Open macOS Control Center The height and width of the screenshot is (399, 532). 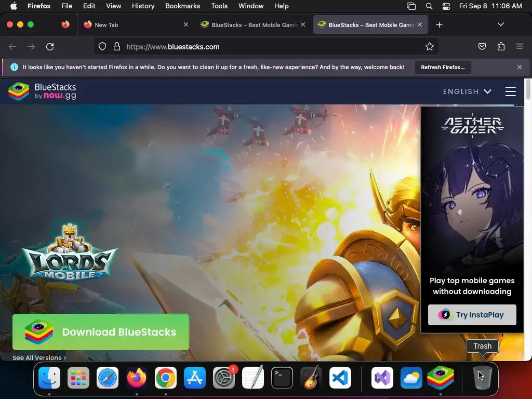(446, 6)
